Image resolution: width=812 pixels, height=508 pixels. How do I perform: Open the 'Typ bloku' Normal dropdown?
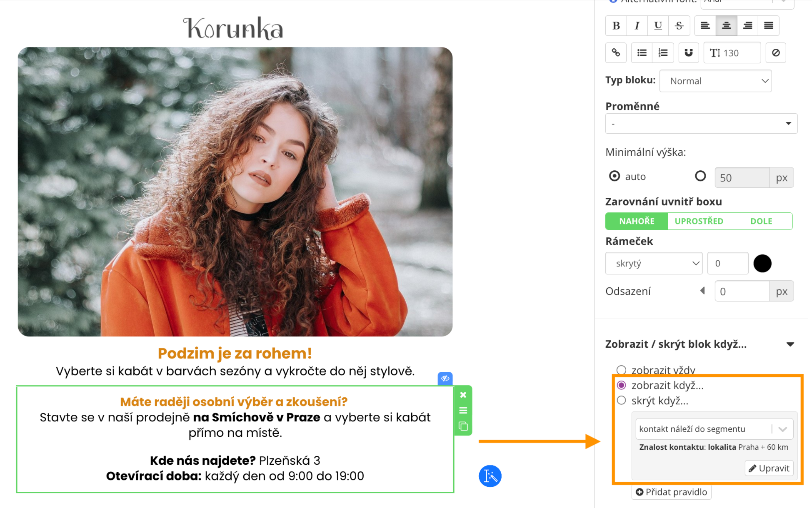[715, 81]
